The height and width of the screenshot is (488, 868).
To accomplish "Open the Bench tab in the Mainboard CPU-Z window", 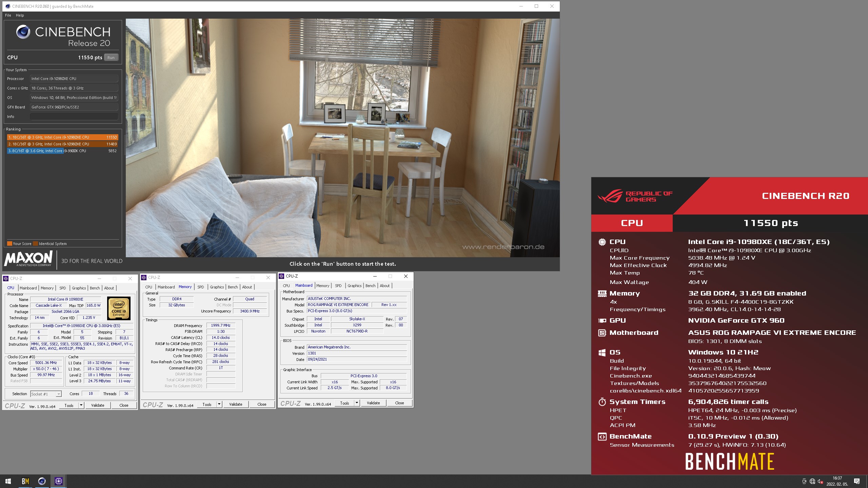I will [x=371, y=286].
